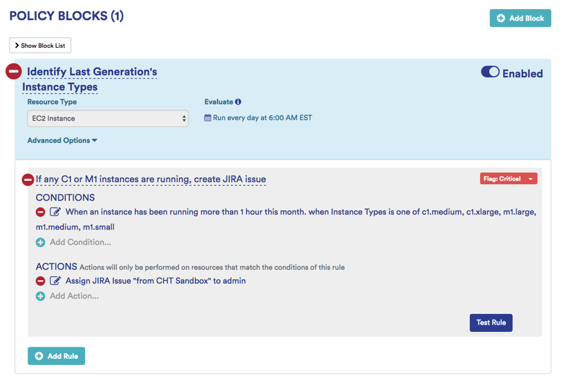This screenshot has width=568, height=392.
Task: Click the Evaluate info icon
Action: click(238, 102)
